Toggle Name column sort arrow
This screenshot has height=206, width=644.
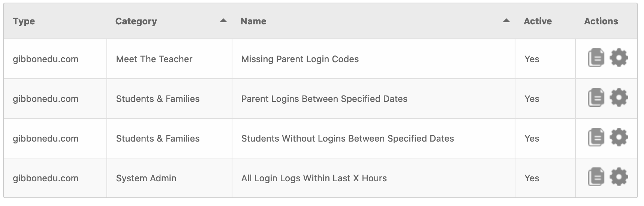506,21
